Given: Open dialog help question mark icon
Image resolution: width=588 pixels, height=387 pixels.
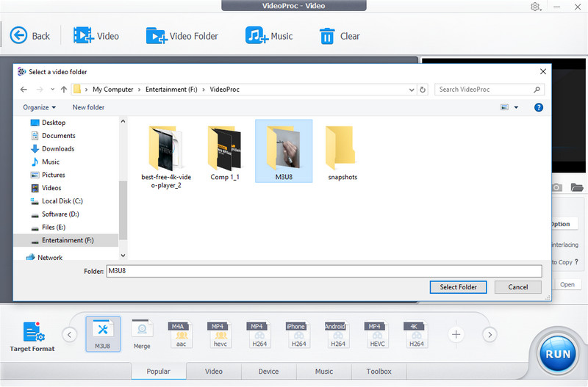Looking at the screenshot, I should (539, 107).
